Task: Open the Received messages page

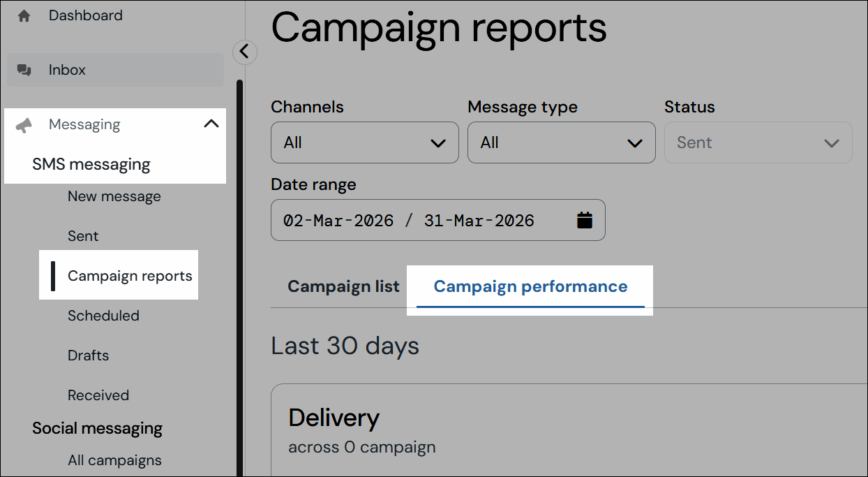Action: 98,395
